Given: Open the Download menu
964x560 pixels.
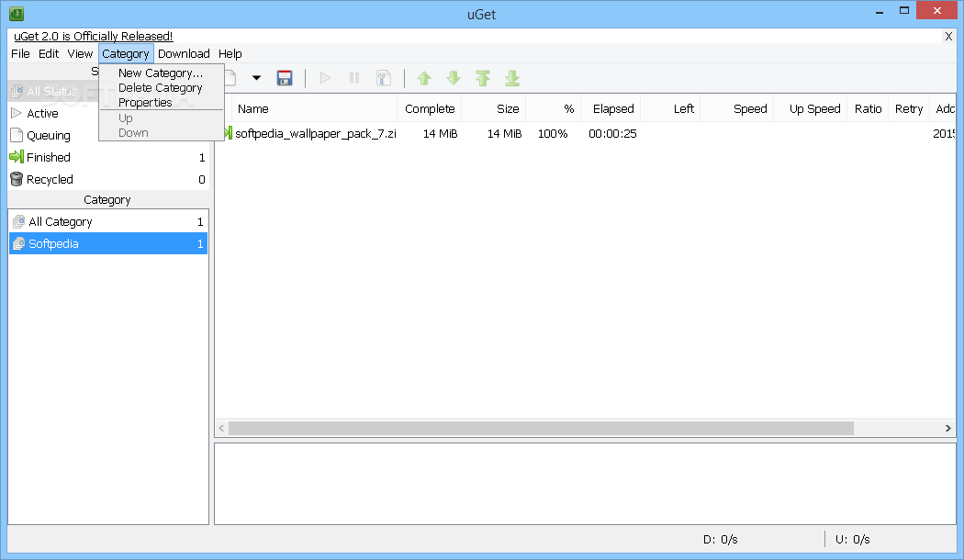Looking at the screenshot, I should [184, 54].
